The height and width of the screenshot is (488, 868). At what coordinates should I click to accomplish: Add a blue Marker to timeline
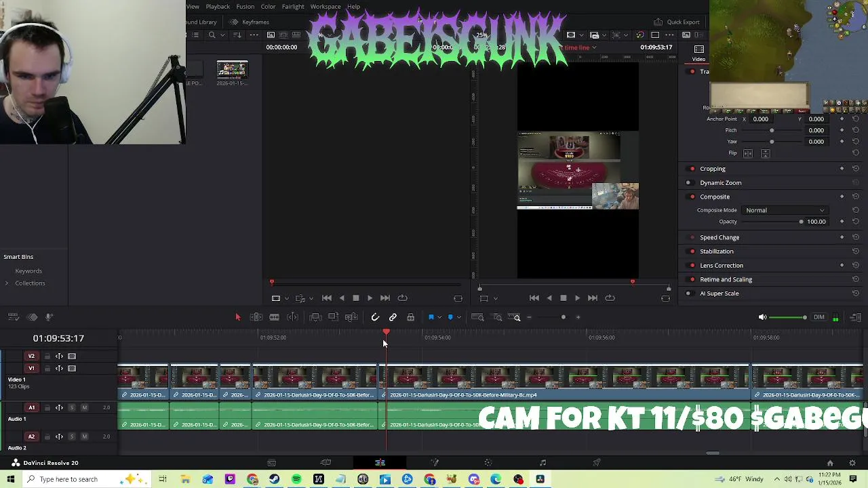(450, 317)
